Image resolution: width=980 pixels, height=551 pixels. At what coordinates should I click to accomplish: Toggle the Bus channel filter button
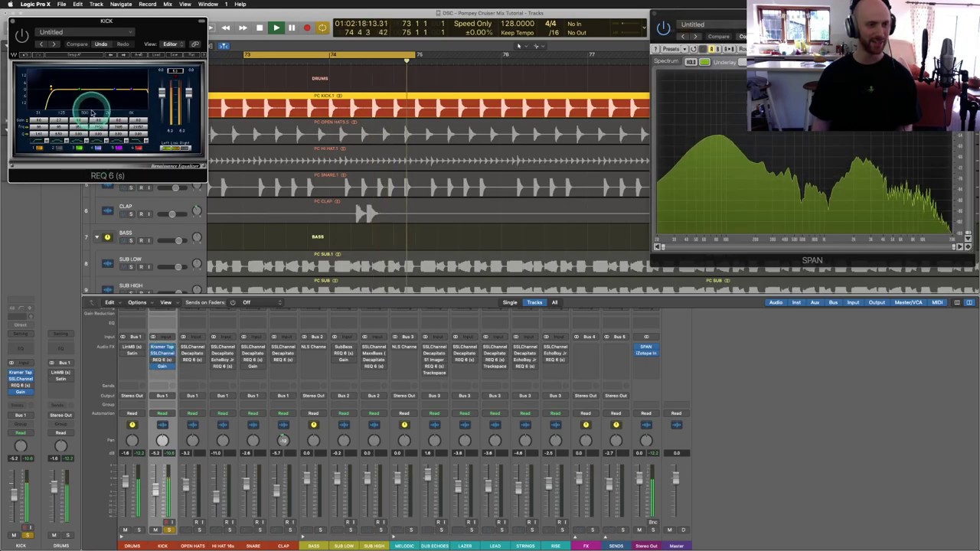pos(833,302)
